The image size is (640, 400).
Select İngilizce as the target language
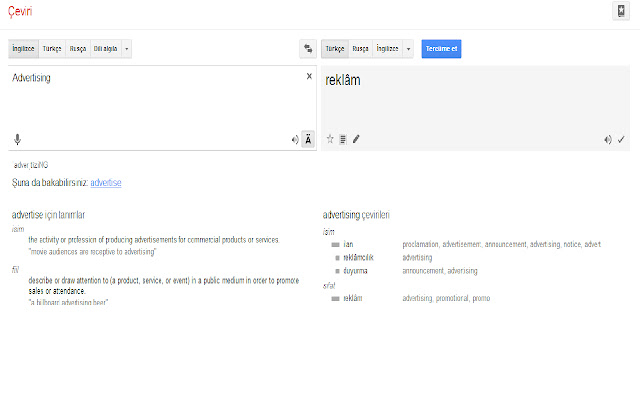(x=387, y=49)
